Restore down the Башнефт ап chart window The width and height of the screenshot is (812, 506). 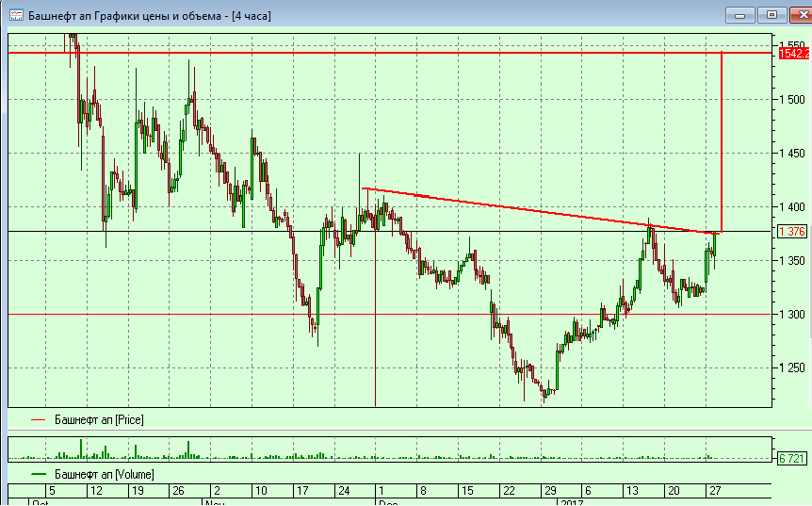click(x=771, y=15)
